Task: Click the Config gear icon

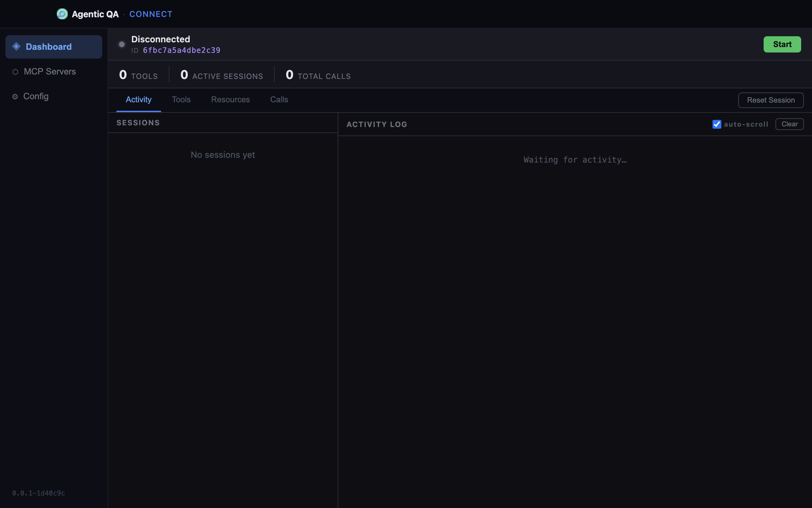Action: pyautogui.click(x=15, y=97)
